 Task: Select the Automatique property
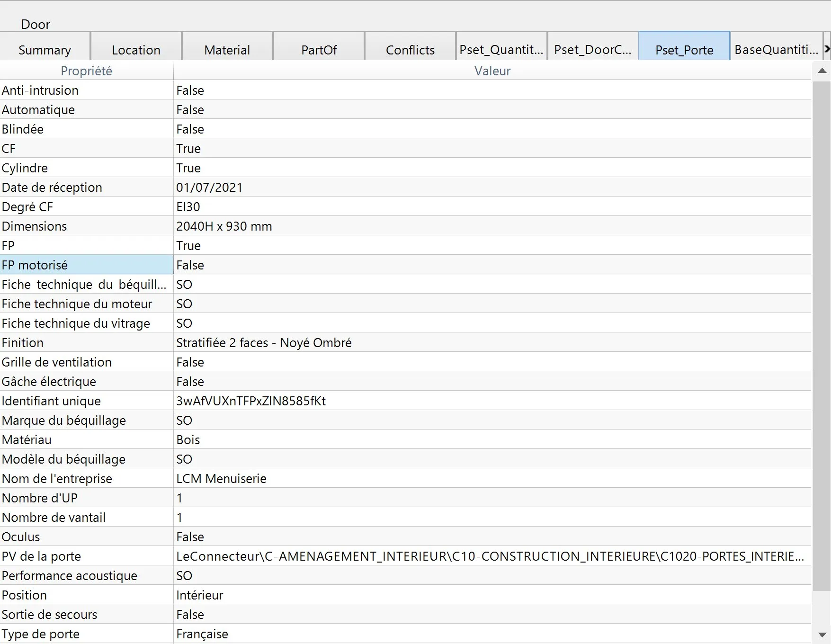coord(87,109)
